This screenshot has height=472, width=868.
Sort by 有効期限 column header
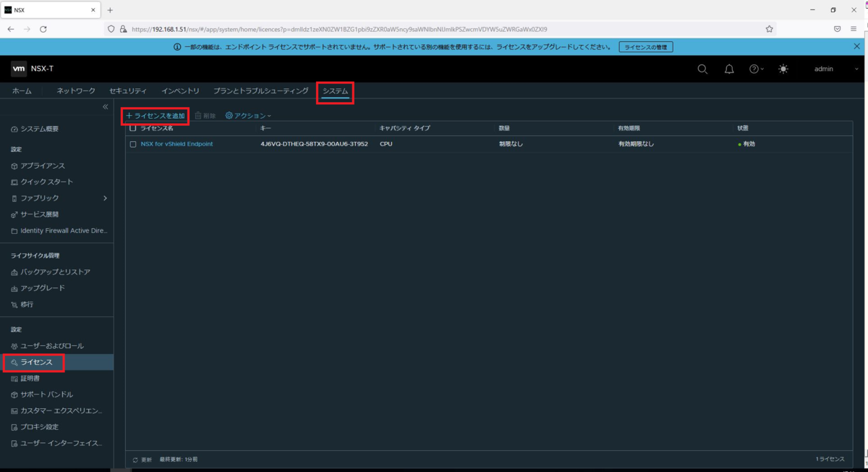[x=629, y=128]
